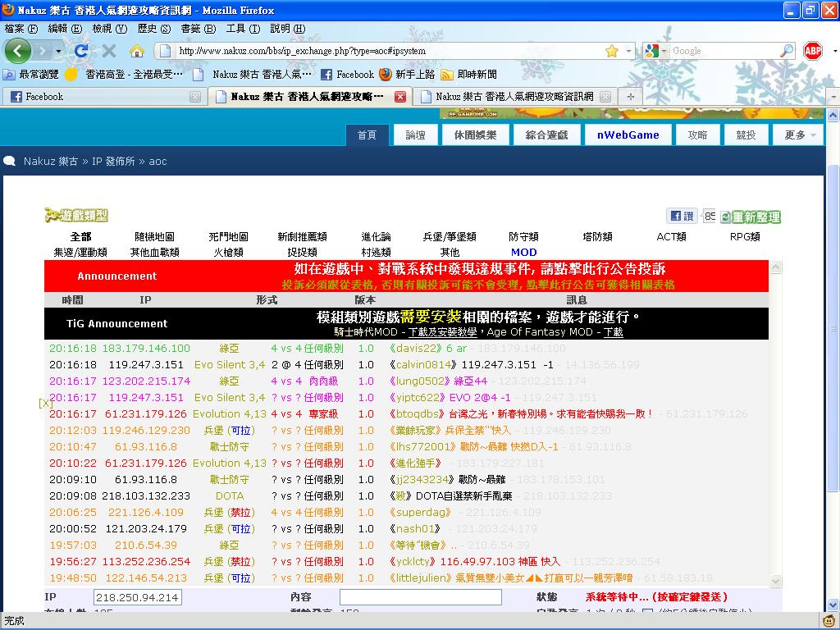The width and height of the screenshot is (840, 630).
Task: Select the MOD game category filter
Action: (523, 253)
